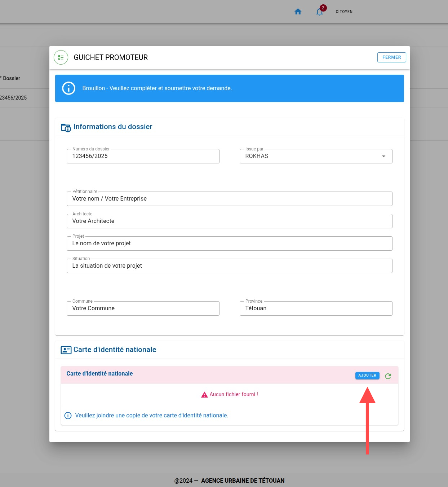The height and width of the screenshot is (487, 448).
Task: Expand the Issue par dropdown arrow
Action: [x=383, y=156]
